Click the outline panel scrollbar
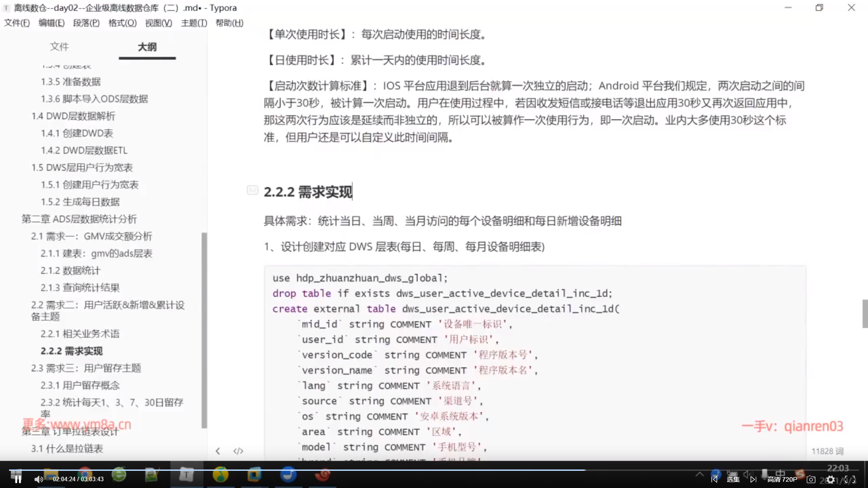 coord(204,330)
